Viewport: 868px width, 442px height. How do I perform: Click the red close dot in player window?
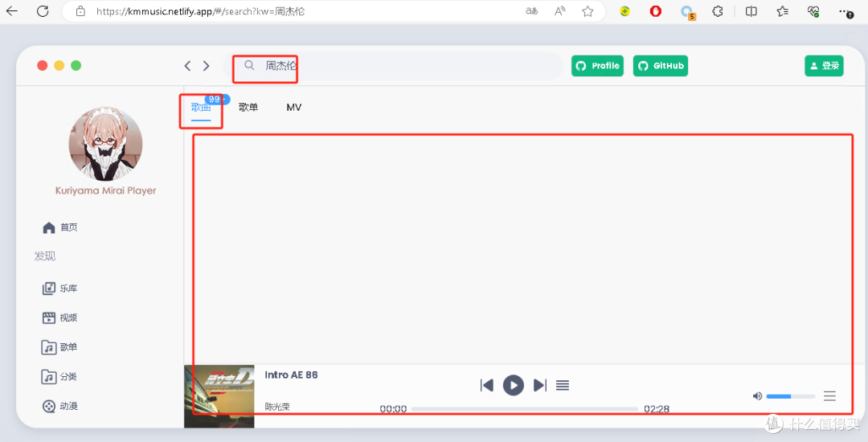click(x=42, y=65)
